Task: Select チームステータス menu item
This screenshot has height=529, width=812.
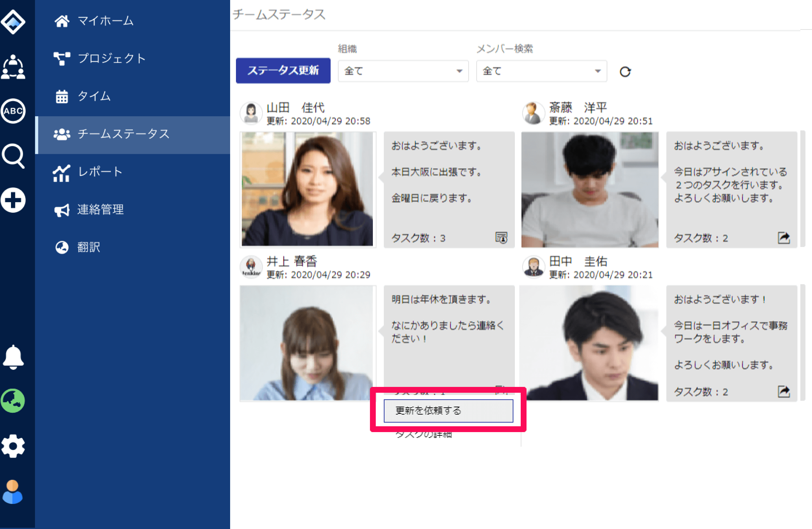Action: pyautogui.click(x=133, y=134)
